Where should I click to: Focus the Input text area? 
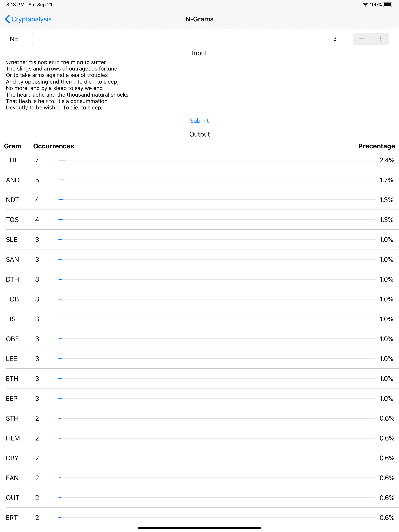click(199, 86)
